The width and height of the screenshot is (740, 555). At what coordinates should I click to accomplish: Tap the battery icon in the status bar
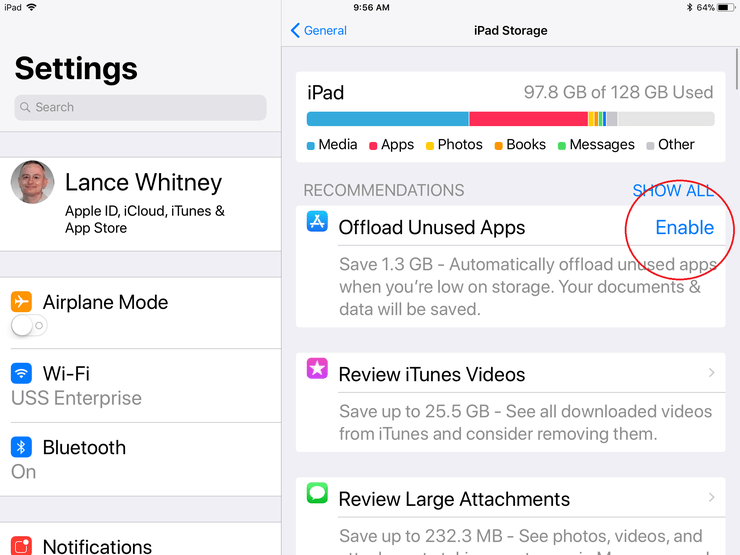pos(726,8)
